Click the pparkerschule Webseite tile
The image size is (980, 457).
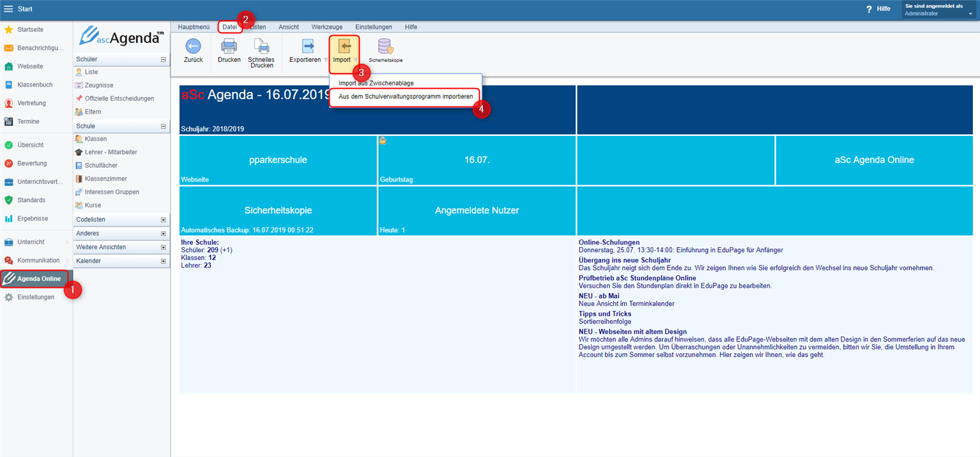[x=278, y=160]
